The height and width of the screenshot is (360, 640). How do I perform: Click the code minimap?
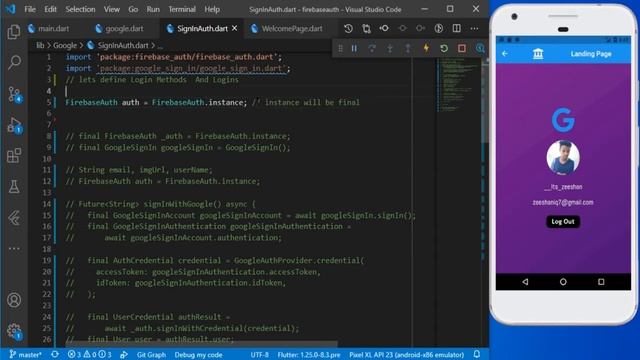[459, 86]
